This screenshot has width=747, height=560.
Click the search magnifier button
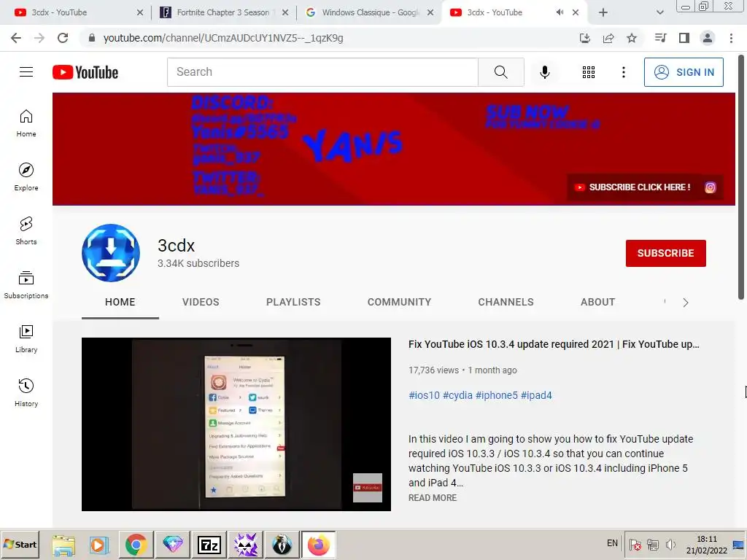coord(500,72)
